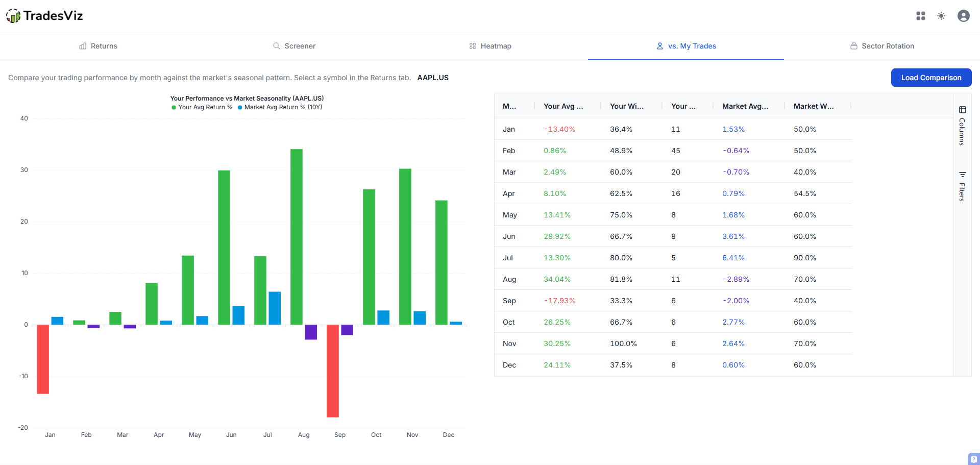
Task: Click the AAPL.US symbol label
Action: [433, 78]
